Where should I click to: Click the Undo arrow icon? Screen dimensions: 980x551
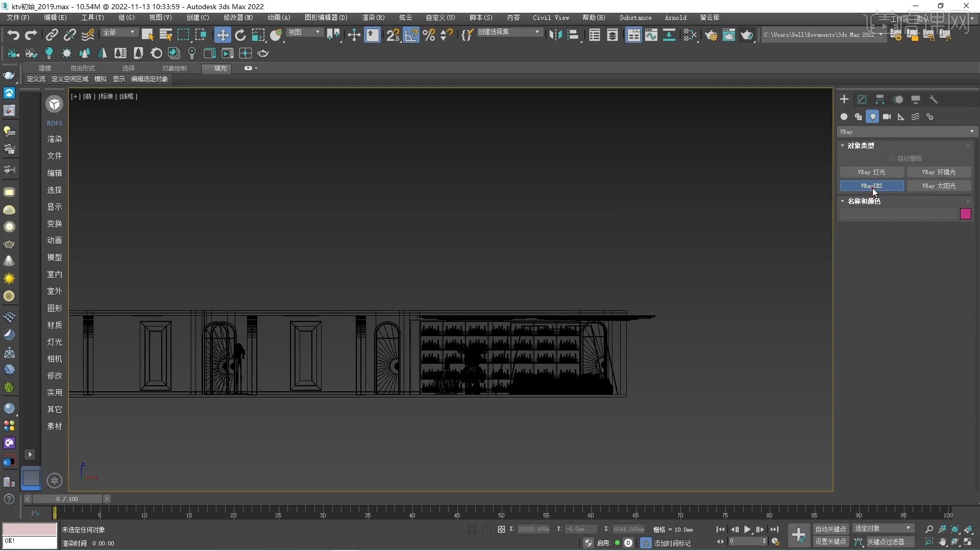click(x=13, y=35)
